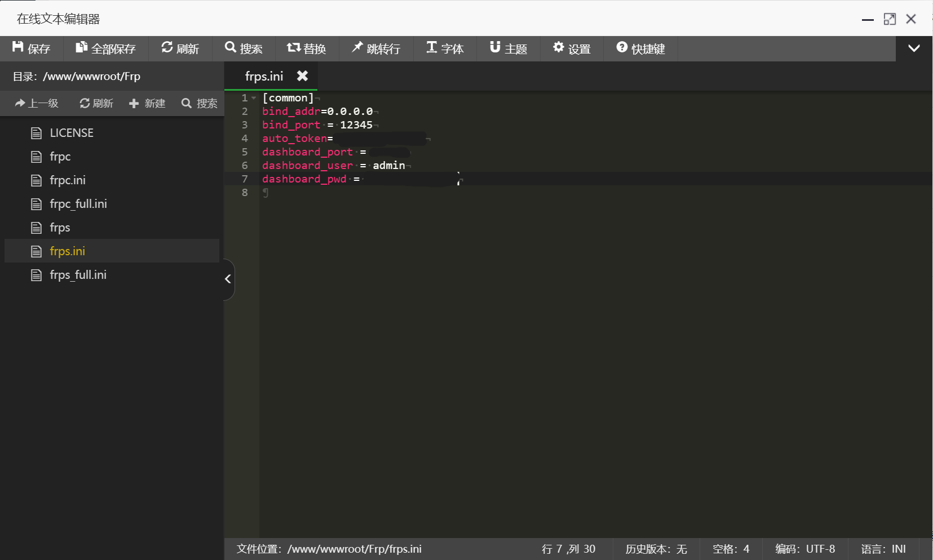The height and width of the screenshot is (560, 933).
Task: Switch to the frps.ini editor tab
Action: (x=264, y=76)
